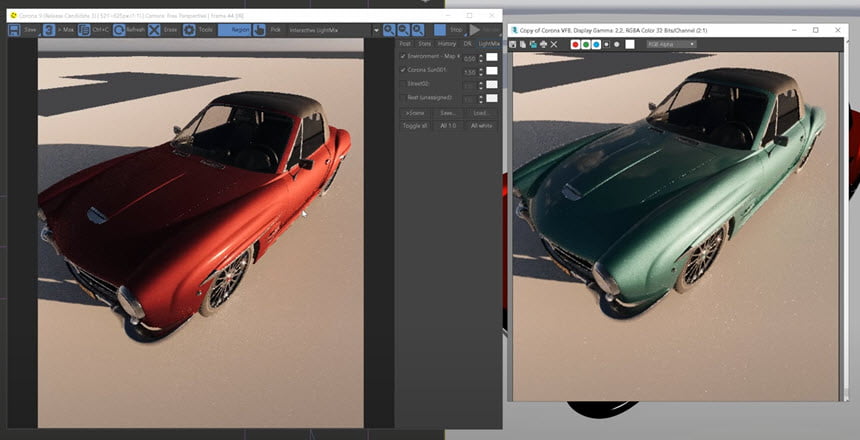The height and width of the screenshot is (440, 860).
Task: Open the Corona Sun001 light color swatch
Action: [492, 70]
